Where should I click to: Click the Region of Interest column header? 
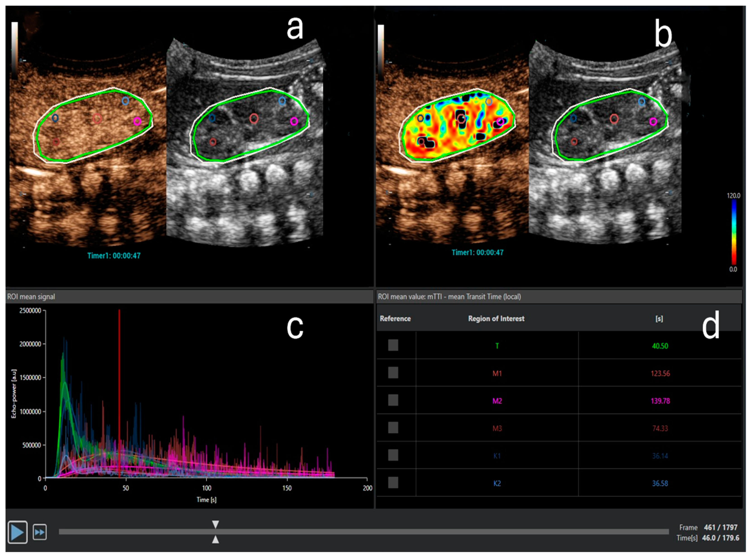click(496, 319)
